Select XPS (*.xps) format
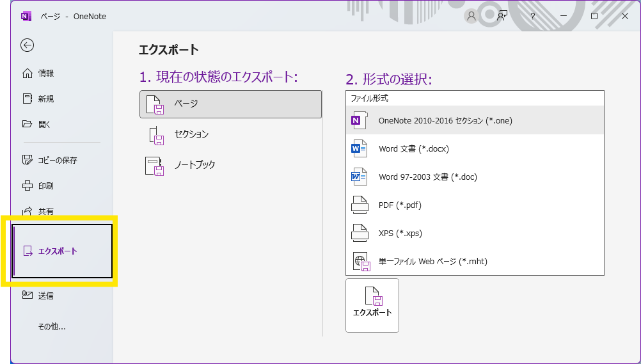The image size is (641, 364). click(x=475, y=233)
